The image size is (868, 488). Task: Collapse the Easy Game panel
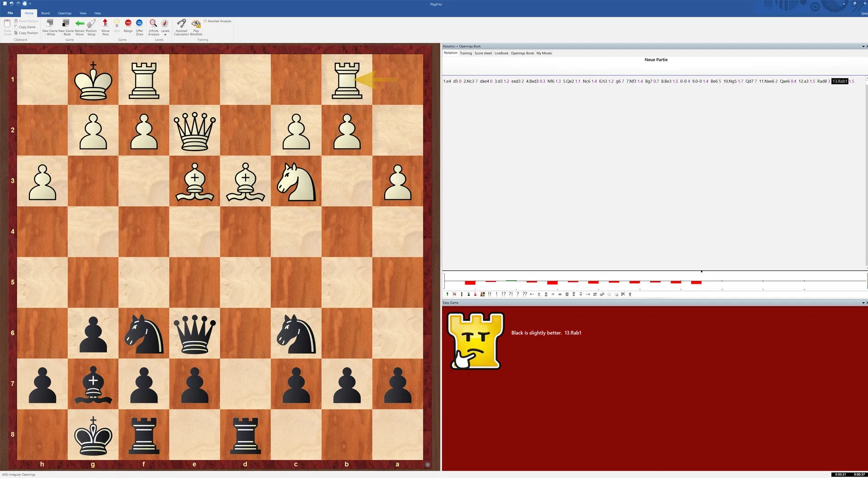[x=863, y=302]
